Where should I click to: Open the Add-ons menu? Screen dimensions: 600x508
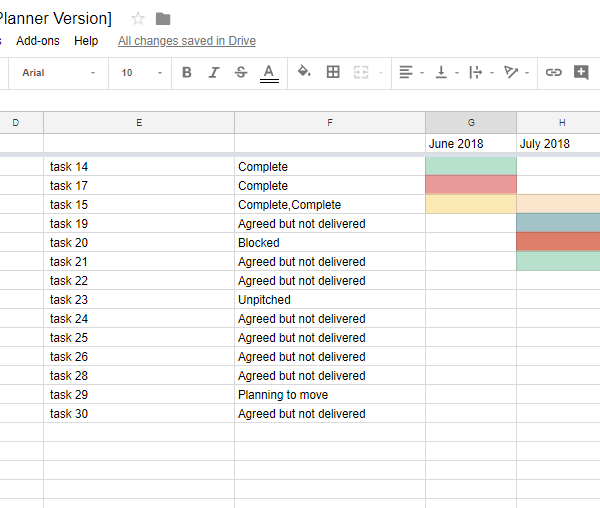[x=37, y=41]
